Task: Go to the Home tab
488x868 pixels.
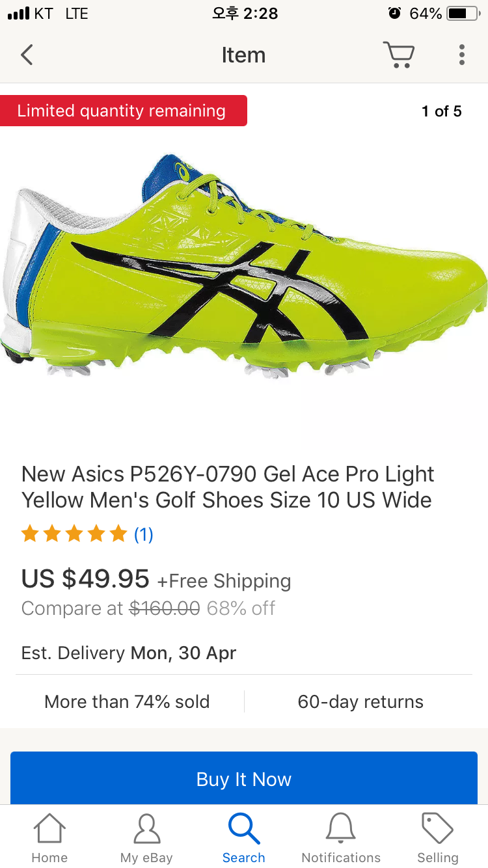Action: (49, 839)
